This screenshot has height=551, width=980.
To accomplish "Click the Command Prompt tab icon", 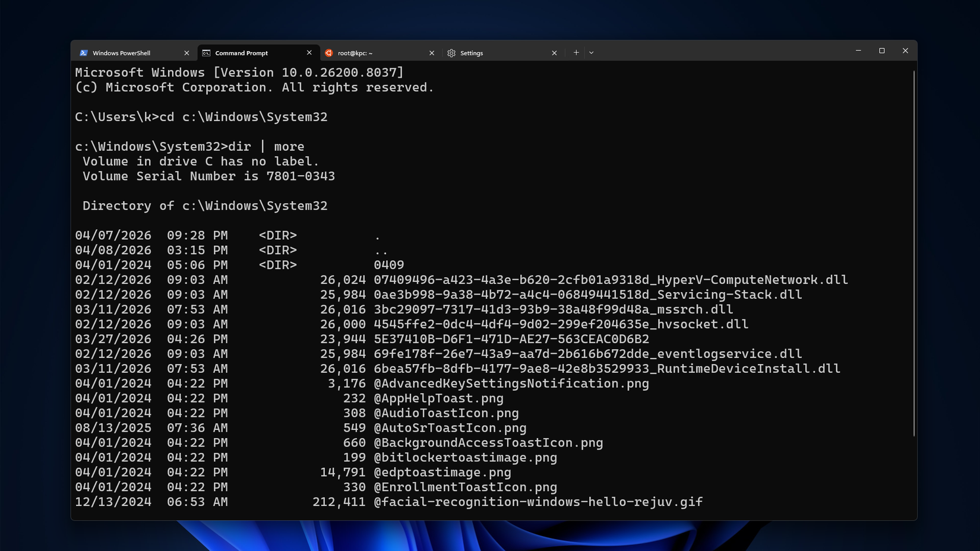I will [206, 53].
